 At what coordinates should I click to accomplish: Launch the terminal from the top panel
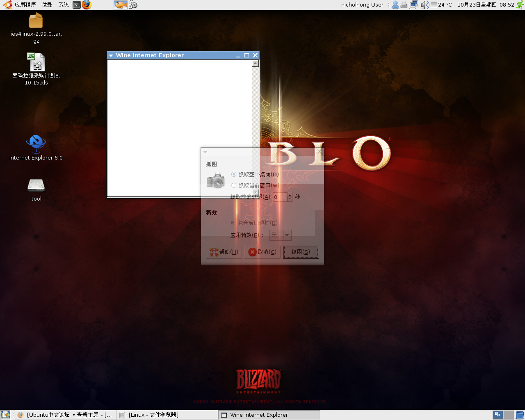coord(77,5)
